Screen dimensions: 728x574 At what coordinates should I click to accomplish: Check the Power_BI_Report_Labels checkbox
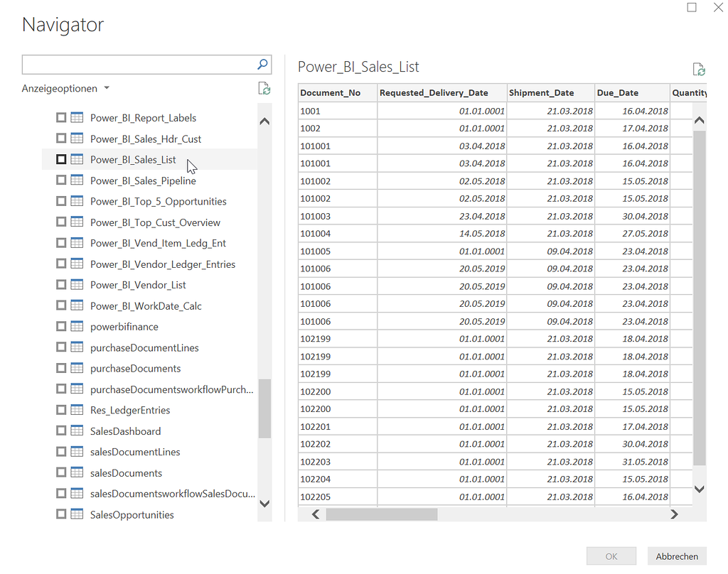pos(61,117)
